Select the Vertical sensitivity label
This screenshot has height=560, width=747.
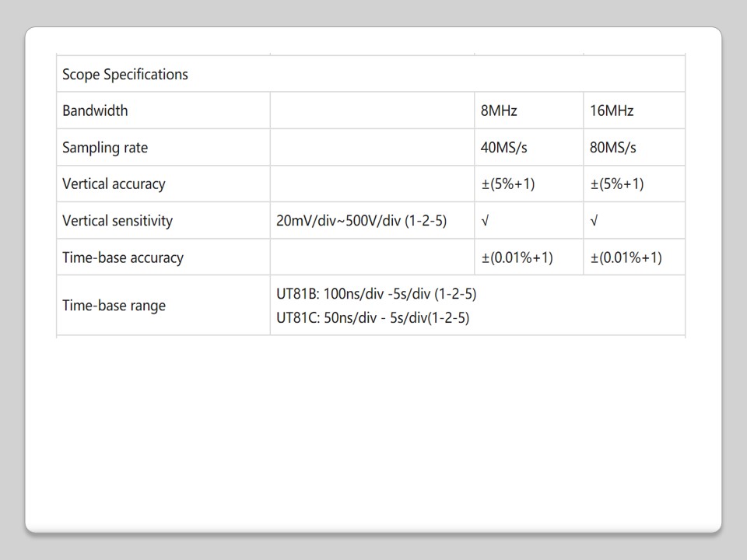pyautogui.click(x=117, y=221)
